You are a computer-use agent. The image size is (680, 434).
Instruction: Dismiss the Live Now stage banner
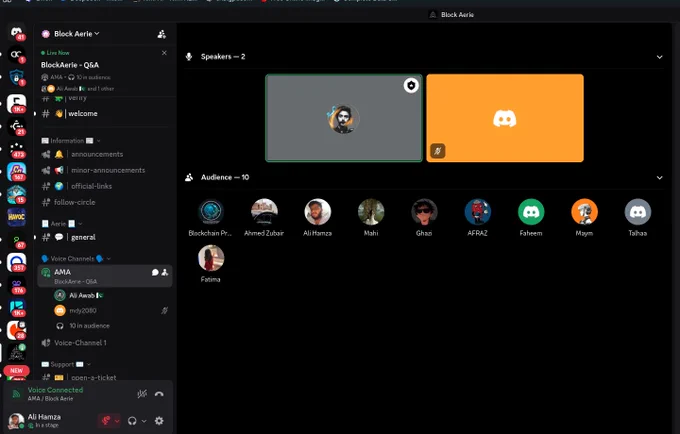pyautogui.click(x=164, y=53)
